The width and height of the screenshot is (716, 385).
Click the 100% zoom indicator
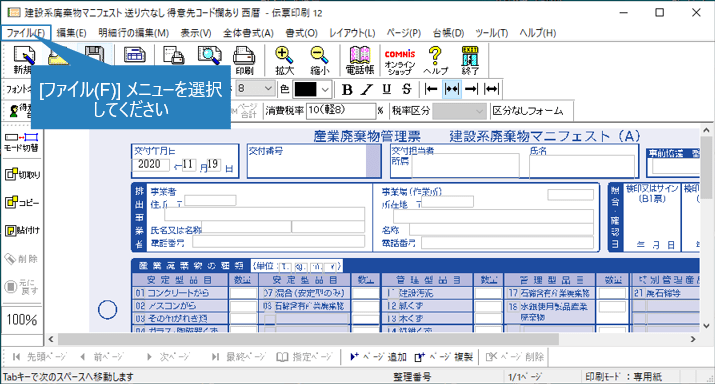click(21, 320)
